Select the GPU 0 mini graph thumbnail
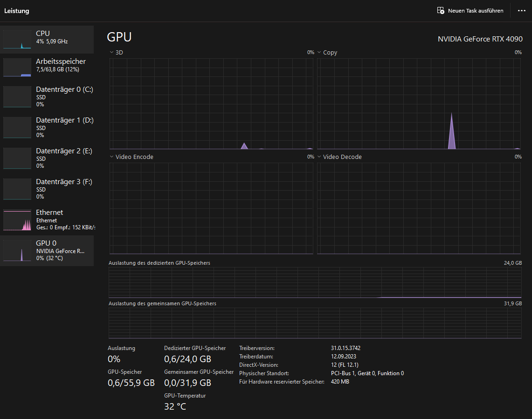Image resolution: width=532 pixels, height=419 pixels. [17, 251]
